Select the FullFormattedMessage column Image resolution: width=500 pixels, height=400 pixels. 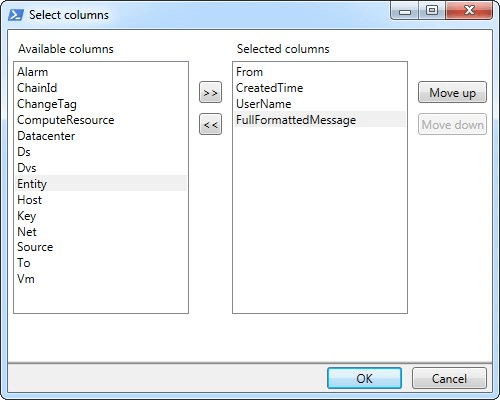[x=320, y=119]
